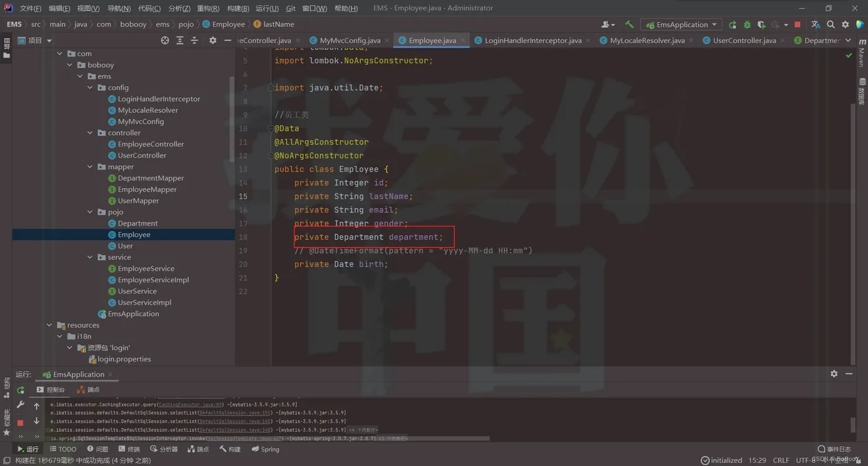Close the Employee.java editor tab
This screenshot has height=466, width=868.
(463, 40)
